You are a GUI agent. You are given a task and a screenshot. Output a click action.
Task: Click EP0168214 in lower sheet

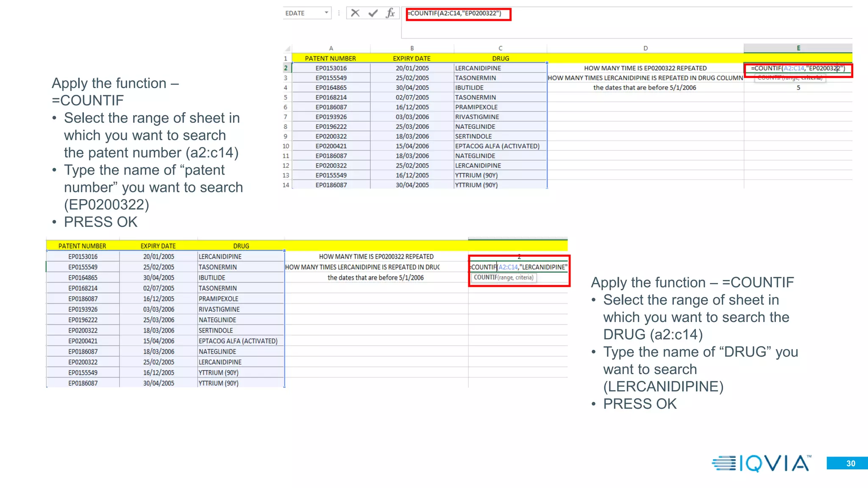click(83, 288)
